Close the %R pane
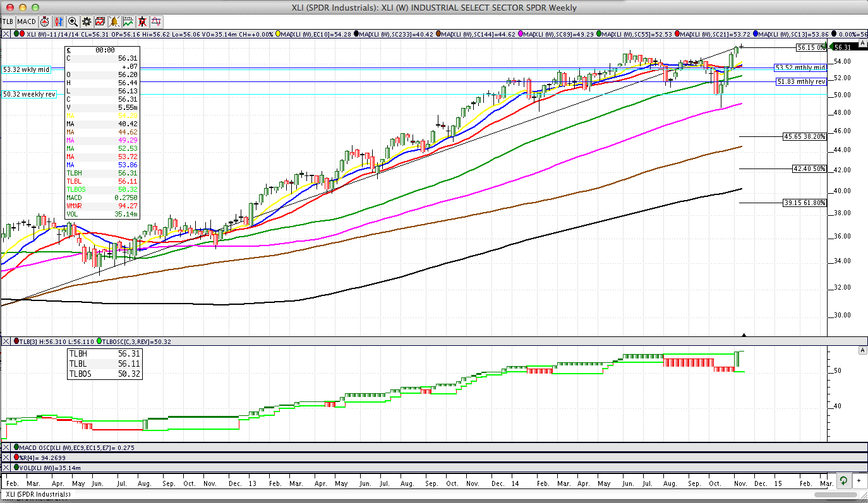This screenshot has width=868, height=503. pos(5,458)
